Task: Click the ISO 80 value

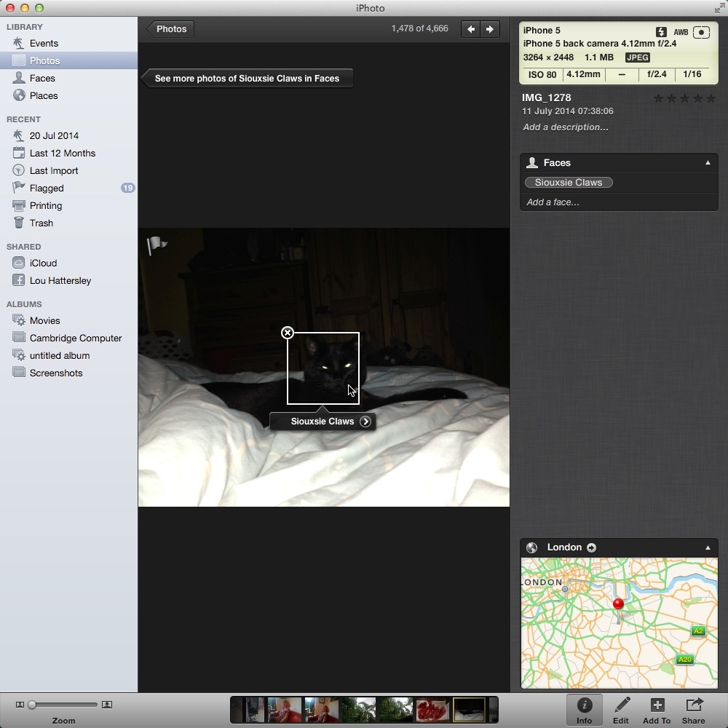Action: click(542, 74)
